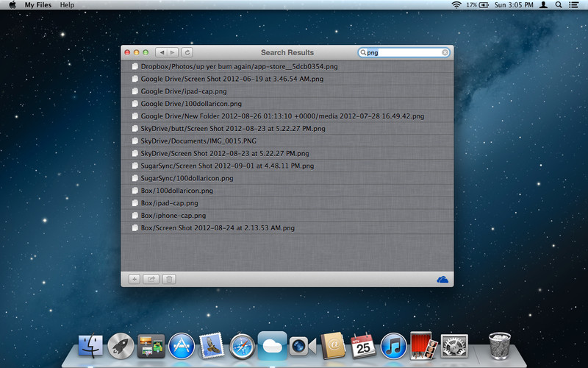The height and width of the screenshot is (368, 588).
Task: Select Google Drive Screen Shot 2012-06-19 result
Action: point(287,79)
